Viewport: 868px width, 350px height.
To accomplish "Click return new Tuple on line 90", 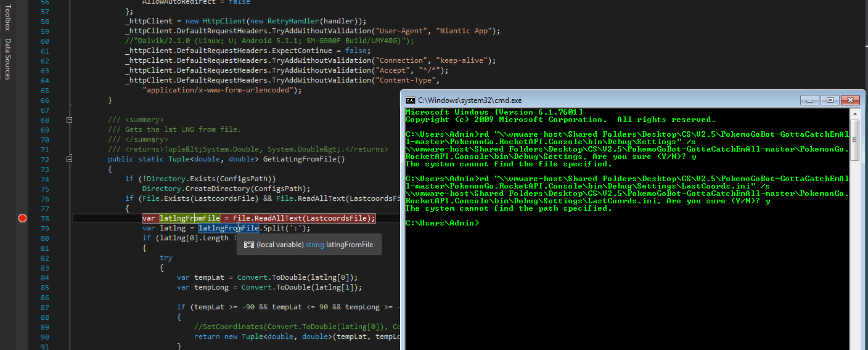I will pyautogui.click(x=228, y=336).
